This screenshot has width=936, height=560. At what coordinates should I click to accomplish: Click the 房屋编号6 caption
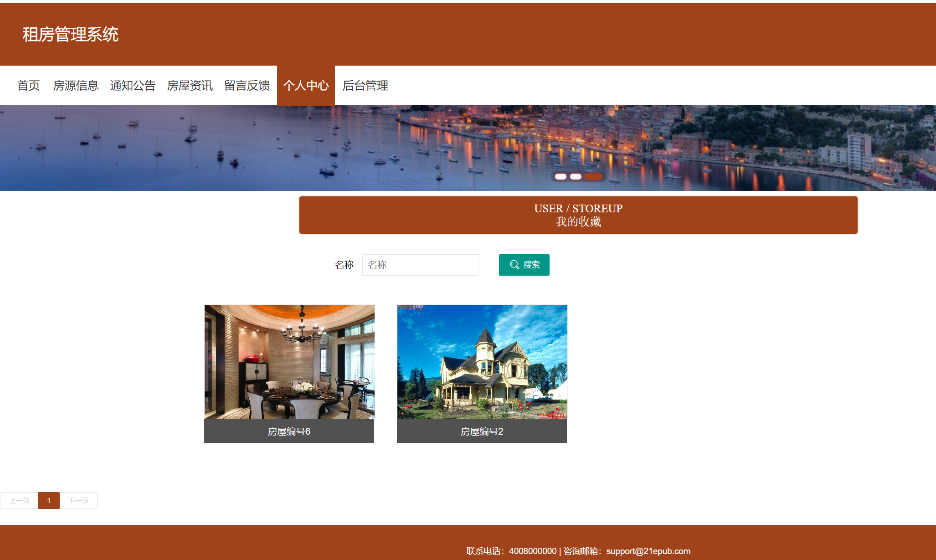click(x=289, y=431)
